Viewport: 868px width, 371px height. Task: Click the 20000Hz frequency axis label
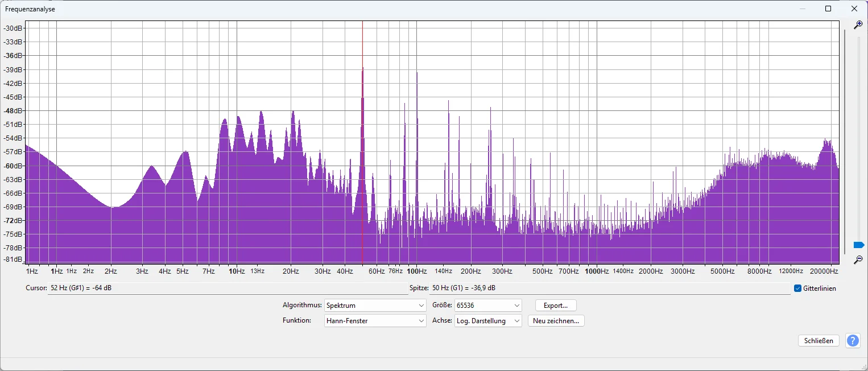(x=825, y=271)
